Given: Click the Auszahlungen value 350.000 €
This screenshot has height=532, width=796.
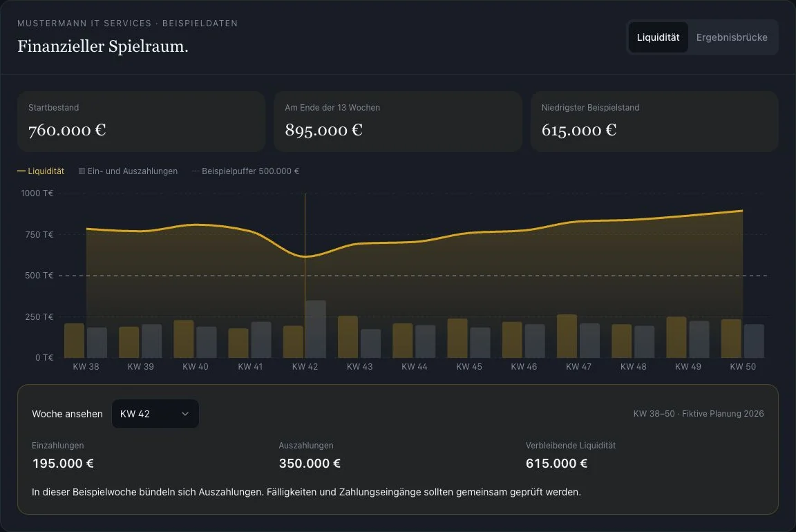Looking at the screenshot, I should [310, 464].
